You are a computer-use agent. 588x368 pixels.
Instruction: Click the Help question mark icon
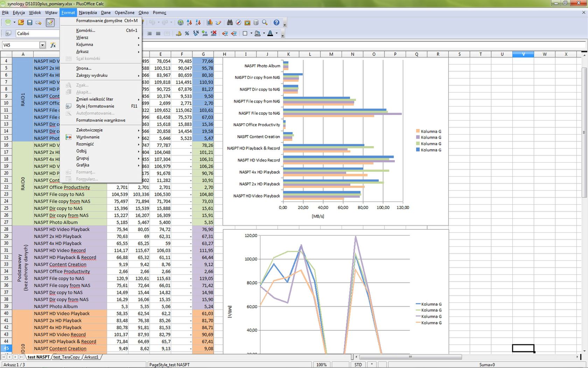click(x=276, y=22)
